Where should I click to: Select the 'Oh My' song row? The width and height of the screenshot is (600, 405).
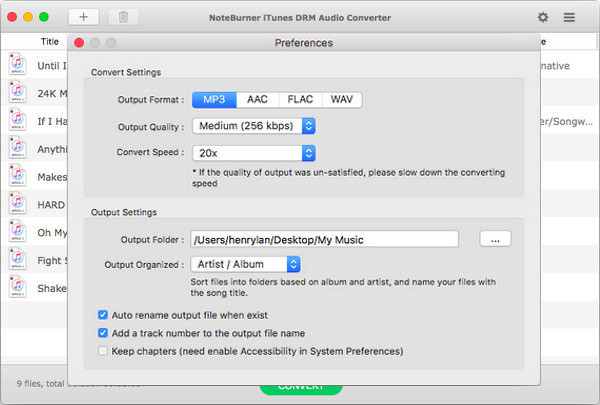(34, 233)
